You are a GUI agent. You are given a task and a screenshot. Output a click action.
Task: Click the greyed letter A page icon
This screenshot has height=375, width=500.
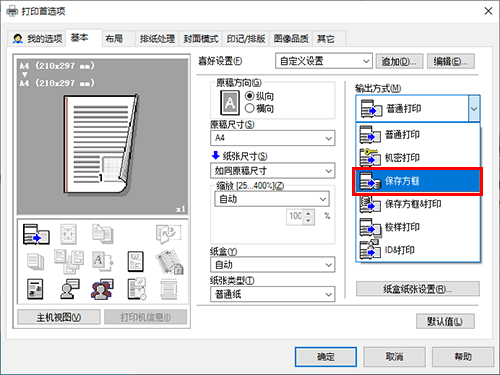point(103,261)
